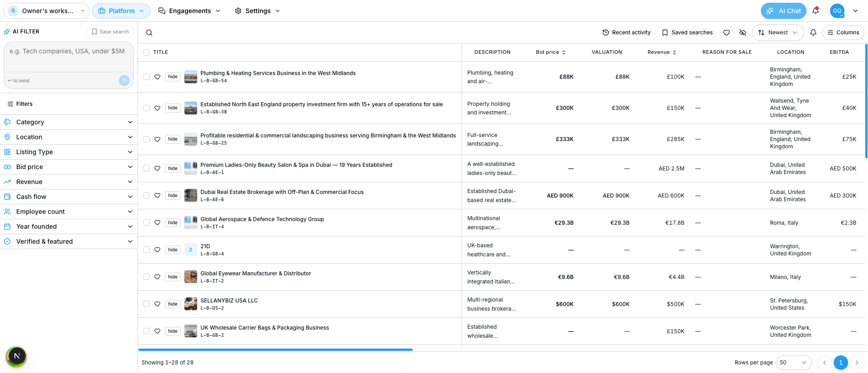Viewport: 868px width, 373px height.
Task: Favorite the landscaping business listing
Action: 157,139
